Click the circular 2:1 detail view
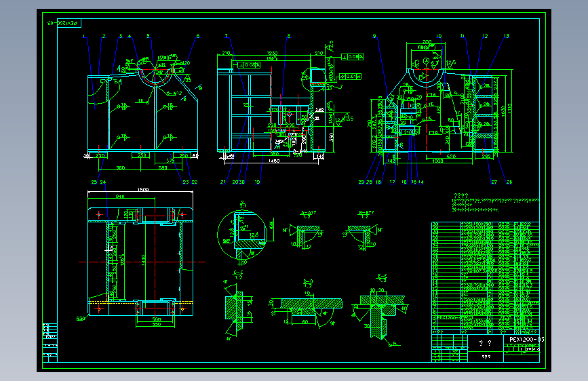Screen dimensions: 588x381 click(242, 235)
